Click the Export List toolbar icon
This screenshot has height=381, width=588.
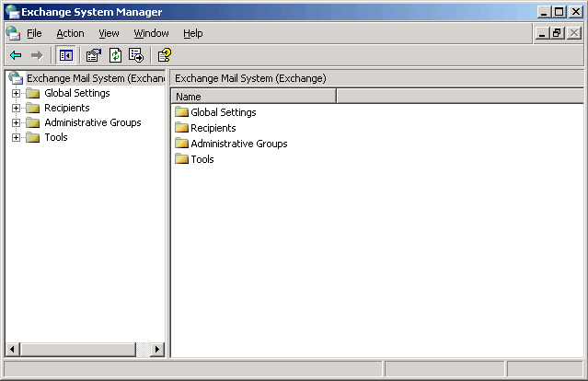pos(136,55)
